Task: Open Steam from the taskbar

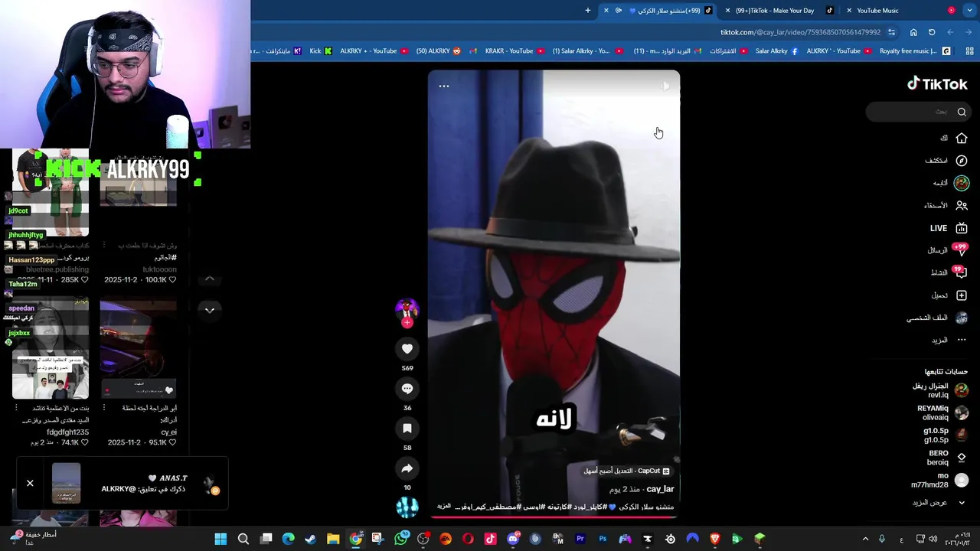Action: [311, 540]
